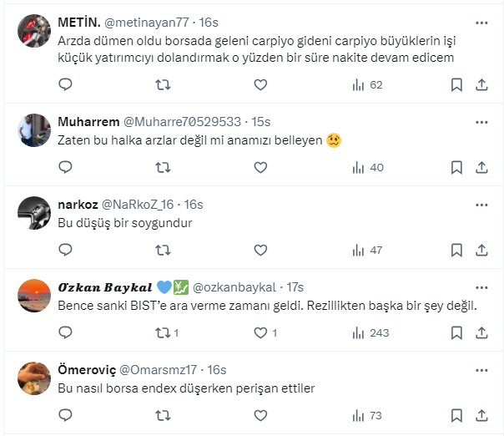Screen dimensions: 504x436
Task: Share Ömeroviç's tweet
Action: pyautogui.click(x=481, y=415)
